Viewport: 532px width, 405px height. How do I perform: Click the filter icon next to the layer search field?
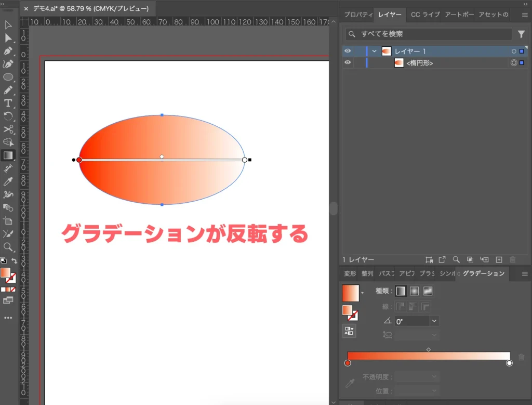point(522,34)
